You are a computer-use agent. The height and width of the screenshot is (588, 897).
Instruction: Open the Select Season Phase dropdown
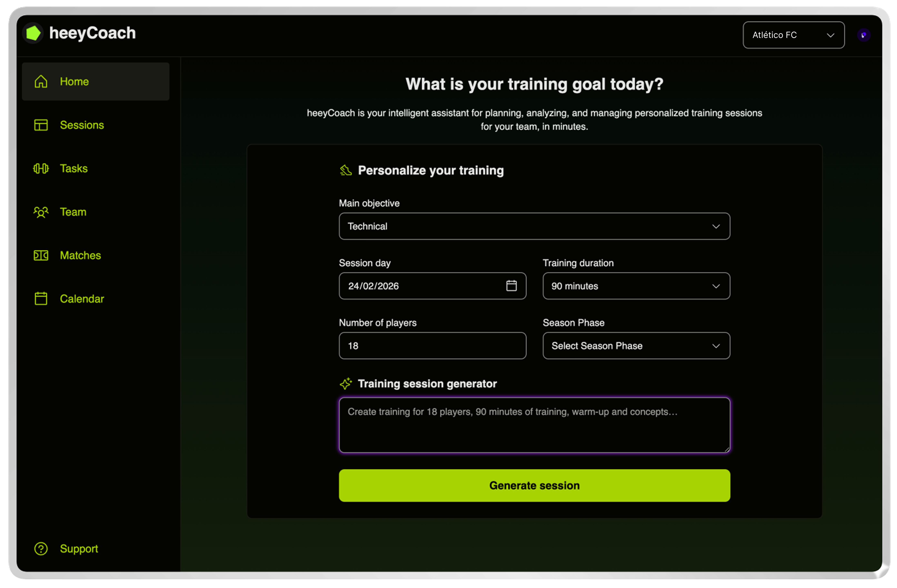point(636,346)
